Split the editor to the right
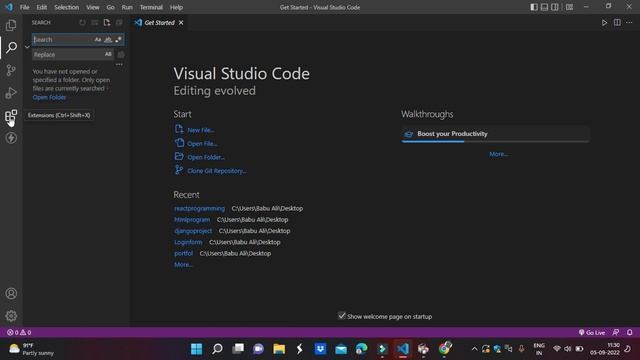640x360 pixels. (x=617, y=22)
